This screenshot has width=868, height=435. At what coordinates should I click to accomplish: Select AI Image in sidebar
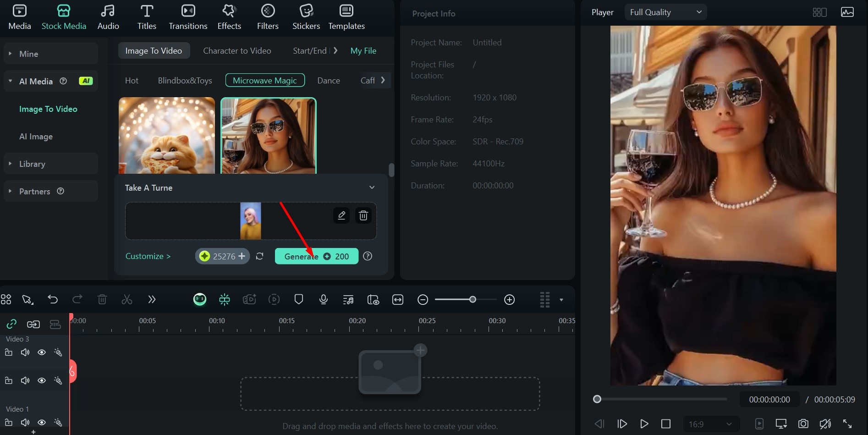click(x=36, y=137)
